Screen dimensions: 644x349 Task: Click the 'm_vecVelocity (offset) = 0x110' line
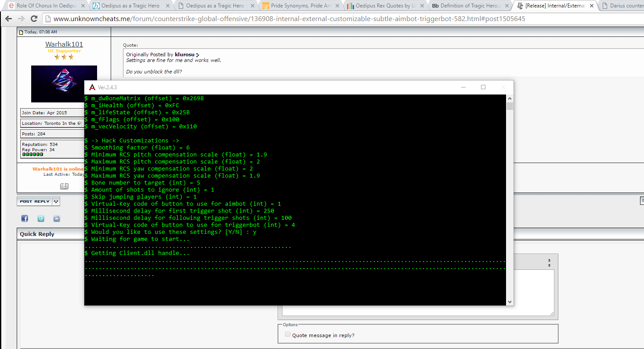[141, 127]
